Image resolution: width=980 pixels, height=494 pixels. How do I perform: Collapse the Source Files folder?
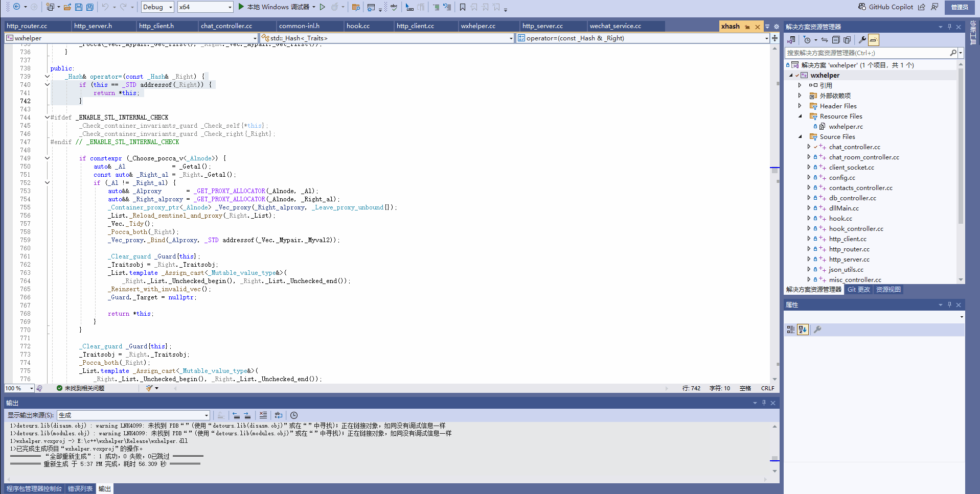(x=800, y=136)
